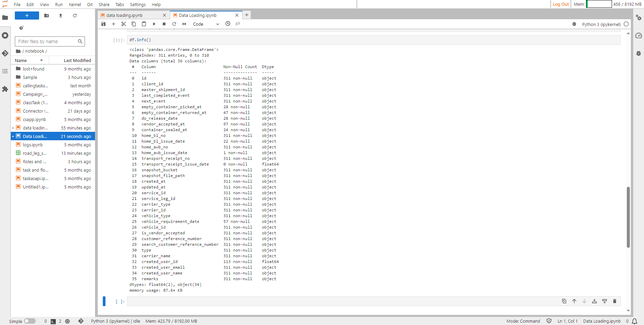Upload files using the upload arrow icon

[x=61, y=16]
